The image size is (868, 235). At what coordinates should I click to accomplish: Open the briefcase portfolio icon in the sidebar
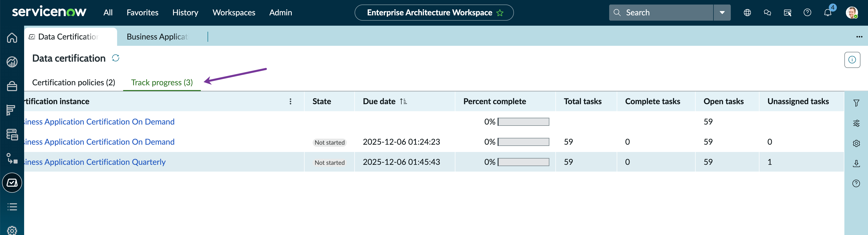click(x=12, y=86)
